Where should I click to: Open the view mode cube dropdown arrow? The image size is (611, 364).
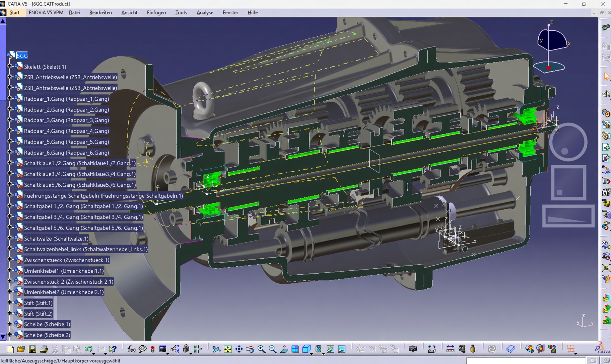(x=312, y=353)
